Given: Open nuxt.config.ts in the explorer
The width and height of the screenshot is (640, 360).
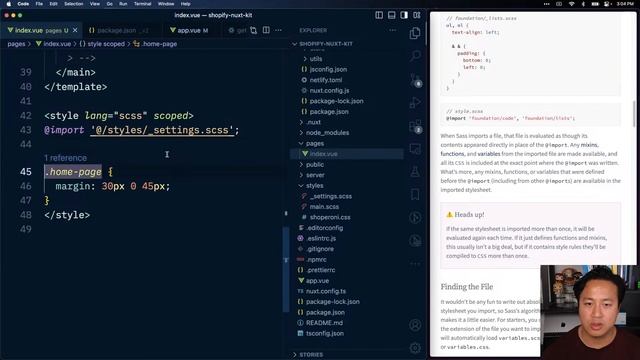Looking at the screenshot, I should pyautogui.click(x=326, y=291).
